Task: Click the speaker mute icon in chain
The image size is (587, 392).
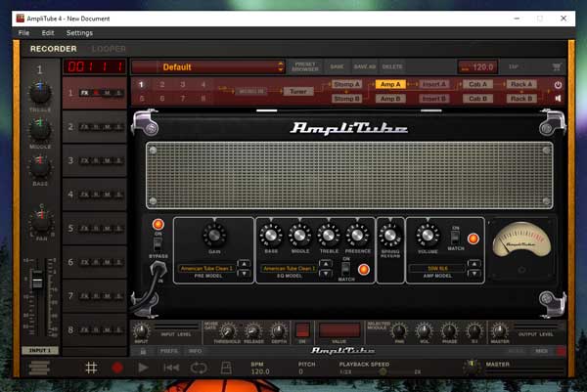Action: 558,99
